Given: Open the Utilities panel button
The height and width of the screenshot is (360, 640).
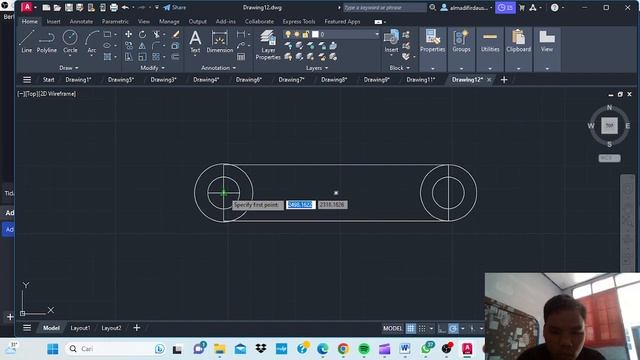Looking at the screenshot, I should 490,41.
